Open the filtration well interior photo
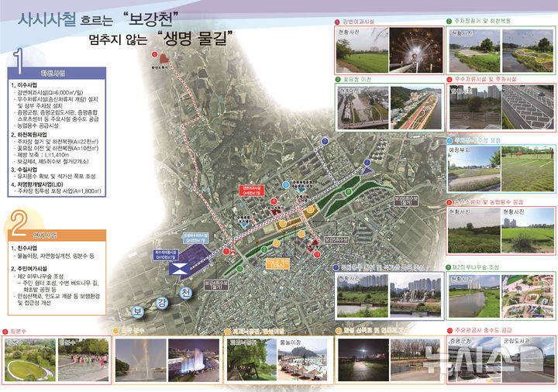Viewport: 558px width, 392px height. [x=416, y=50]
